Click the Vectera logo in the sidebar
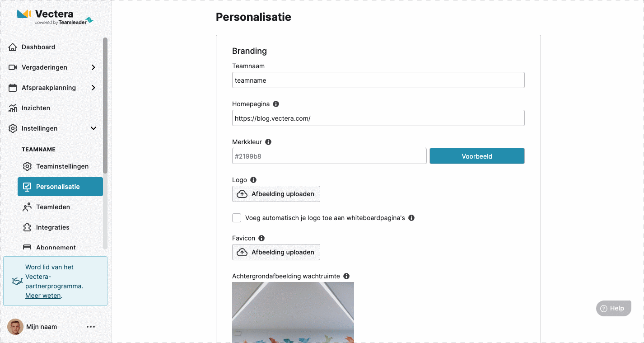The height and width of the screenshot is (343, 644). tap(55, 17)
